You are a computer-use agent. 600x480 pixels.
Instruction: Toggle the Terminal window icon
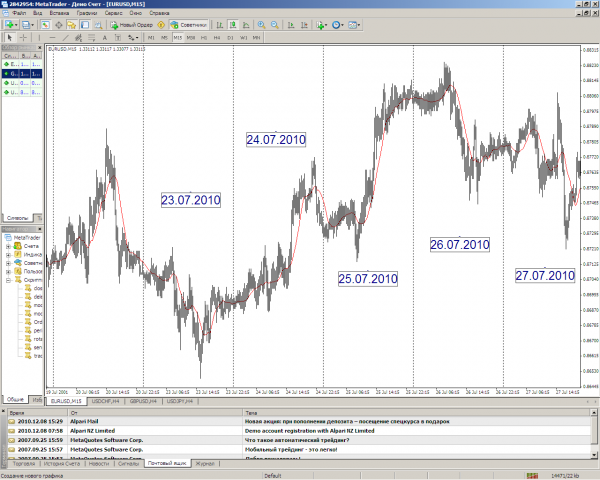pyautogui.click(x=85, y=25)
